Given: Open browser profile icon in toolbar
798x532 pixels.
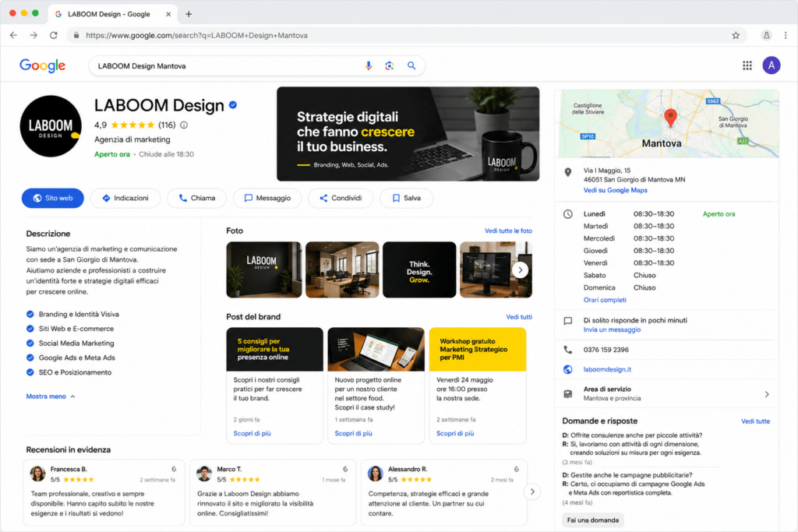Looking at the screenshot, I should (x=766, y=35).
